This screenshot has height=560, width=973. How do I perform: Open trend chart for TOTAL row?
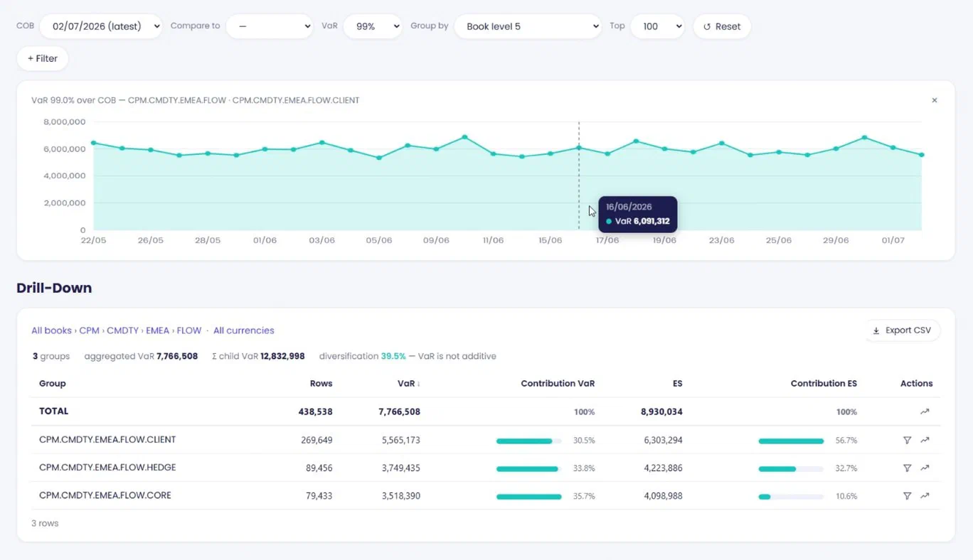pos(925,411)
